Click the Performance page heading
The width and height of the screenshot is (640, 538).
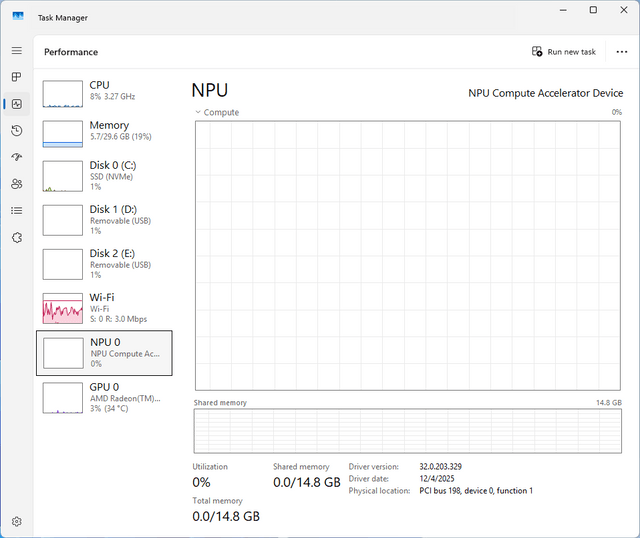tap(71, 52)
